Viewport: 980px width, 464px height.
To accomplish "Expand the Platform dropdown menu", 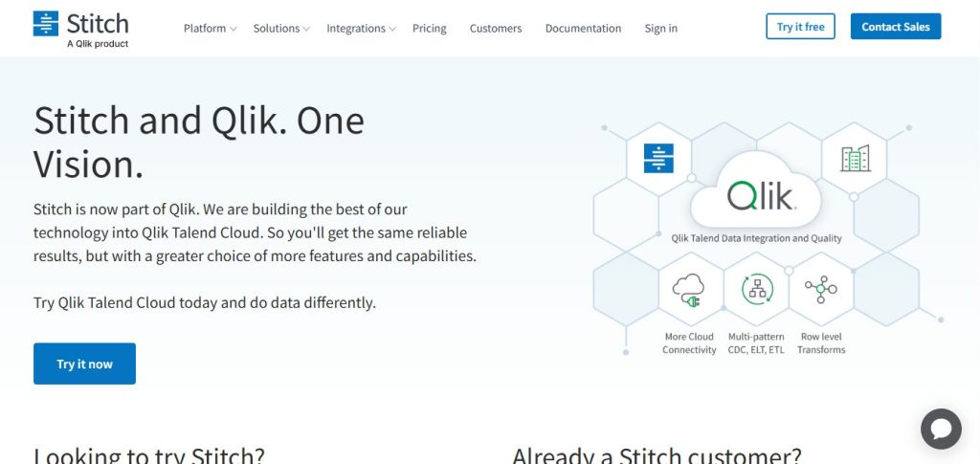I will [210, 28].
